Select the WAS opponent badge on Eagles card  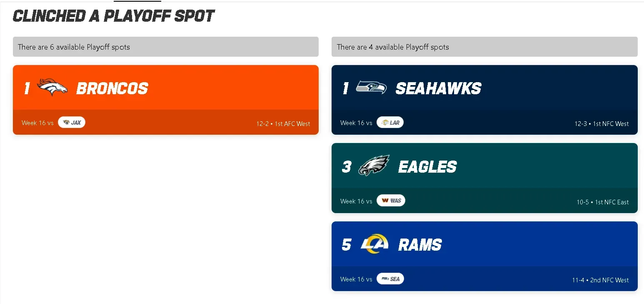pos(391,200)
